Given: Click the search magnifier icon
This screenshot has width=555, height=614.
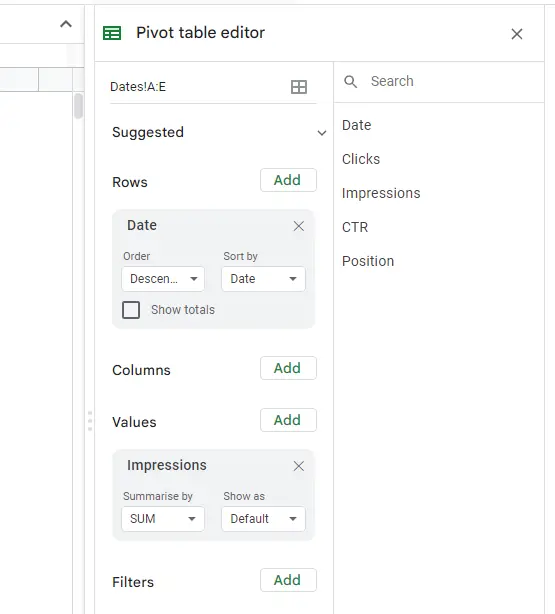Looking at the screenshot, I should [350, 81].
